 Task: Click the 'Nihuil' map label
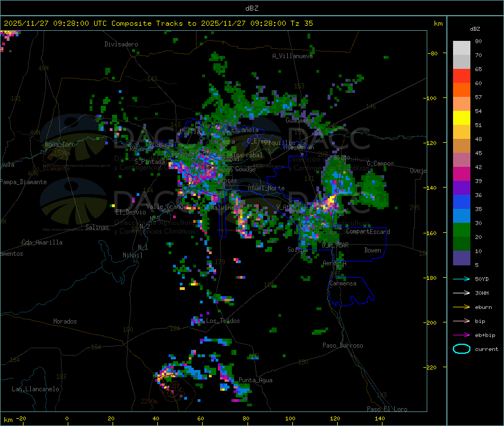pyautogui.click(x=132, y=255)
